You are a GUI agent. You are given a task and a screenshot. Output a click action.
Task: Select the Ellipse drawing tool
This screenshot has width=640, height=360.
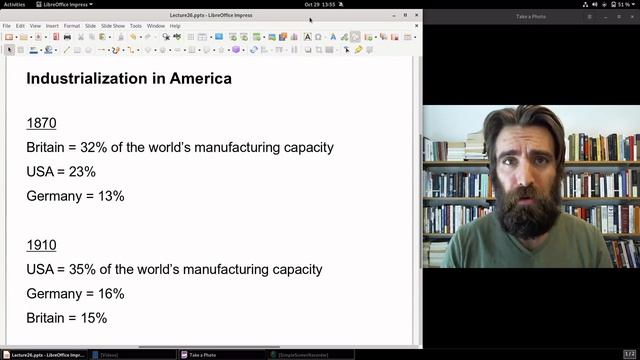point(88,50)
